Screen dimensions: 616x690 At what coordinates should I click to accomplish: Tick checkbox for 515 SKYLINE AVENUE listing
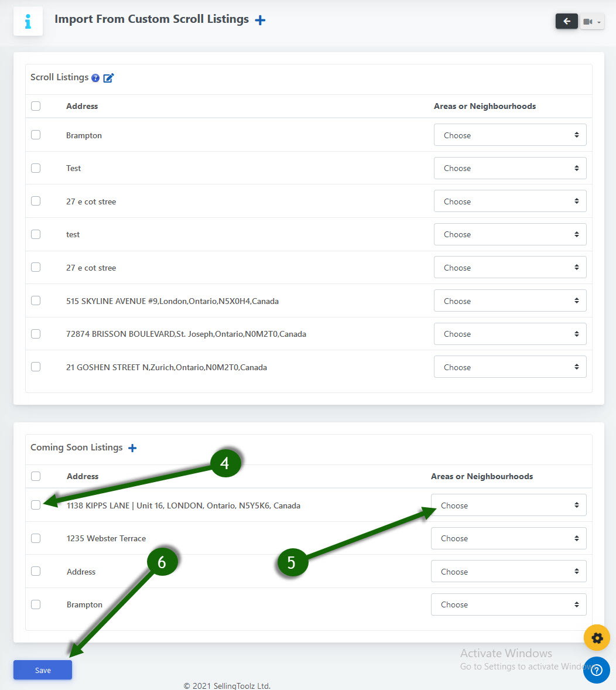(36, 301)
